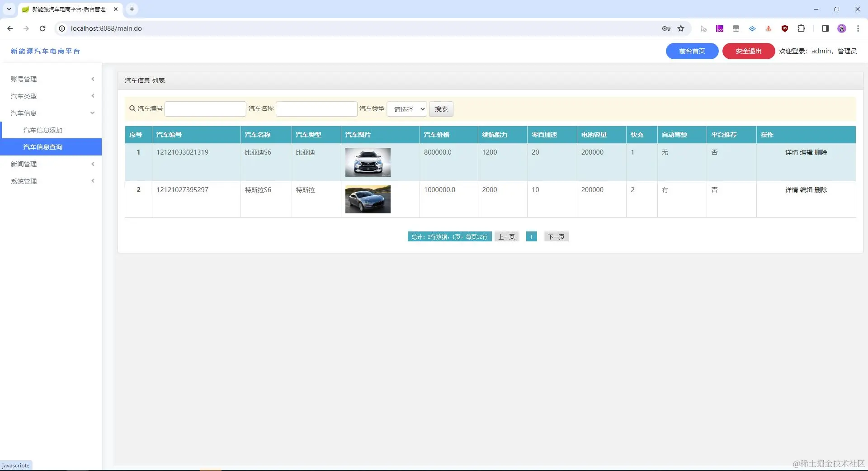This screenshot has width=868, height=471.
Task: Click 上一页 previous page button
Action: coord(506,237)
